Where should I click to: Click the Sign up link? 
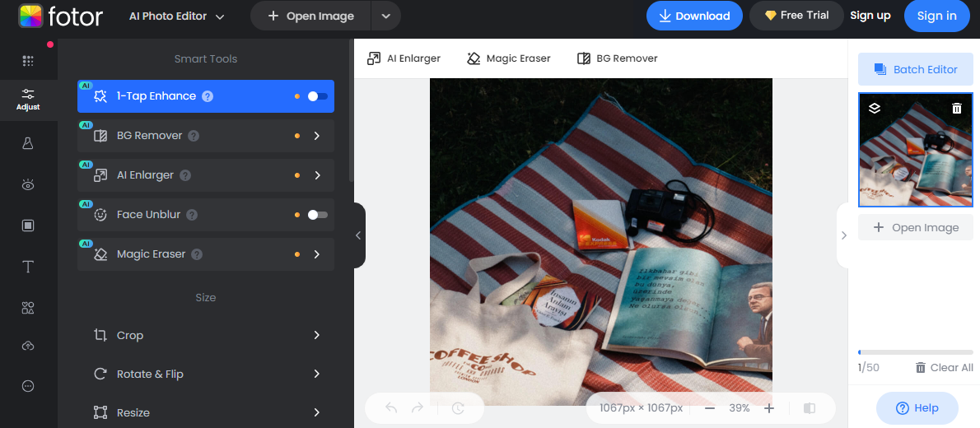pos(870,16)
